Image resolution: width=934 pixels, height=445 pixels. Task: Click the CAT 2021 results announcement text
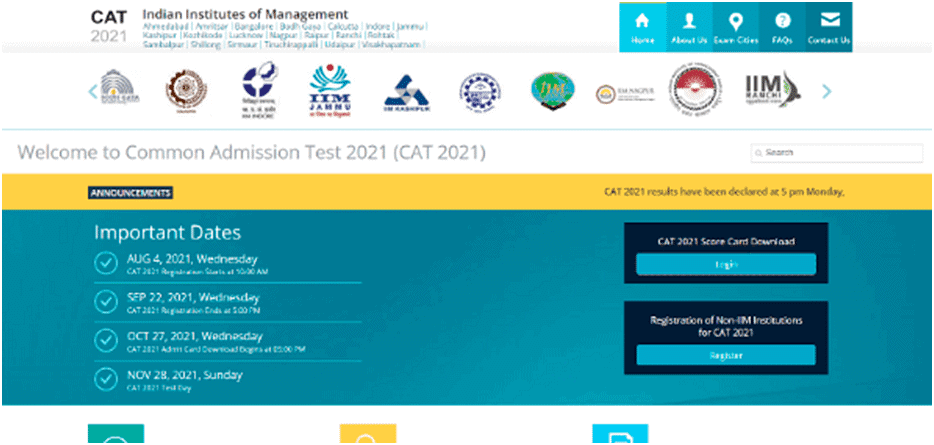pos(724,192)
